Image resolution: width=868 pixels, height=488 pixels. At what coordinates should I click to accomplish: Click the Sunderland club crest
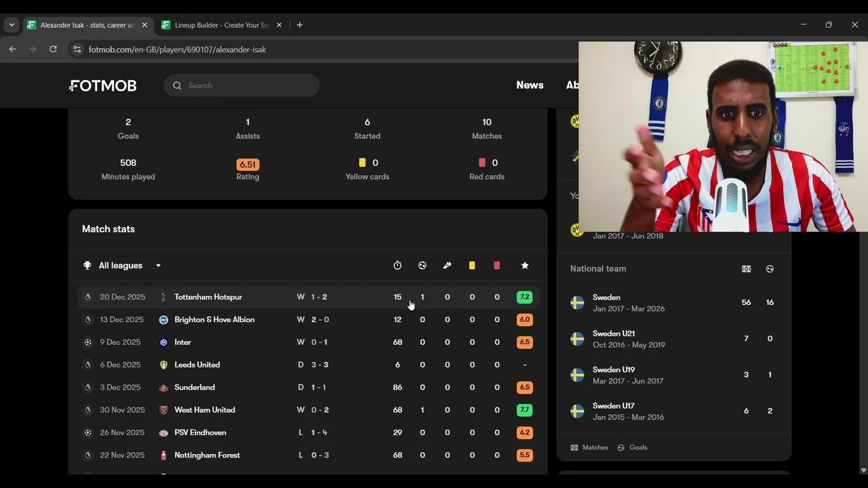[163, 388]
